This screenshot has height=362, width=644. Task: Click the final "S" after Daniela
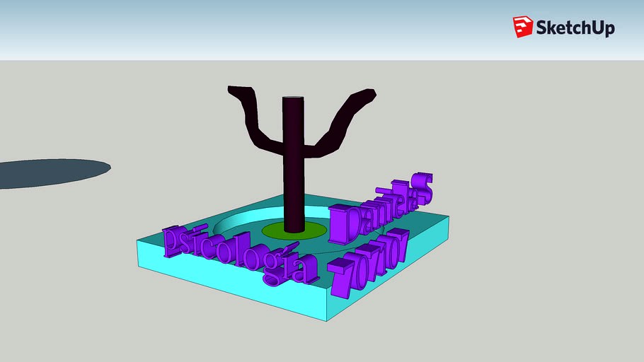click(x=422, y=187)
